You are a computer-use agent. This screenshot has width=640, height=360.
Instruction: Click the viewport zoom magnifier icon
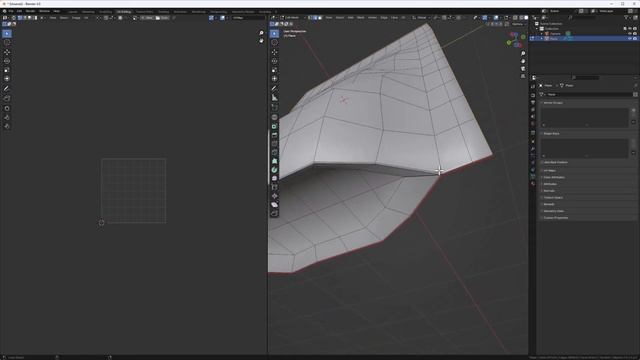[523, 54]
